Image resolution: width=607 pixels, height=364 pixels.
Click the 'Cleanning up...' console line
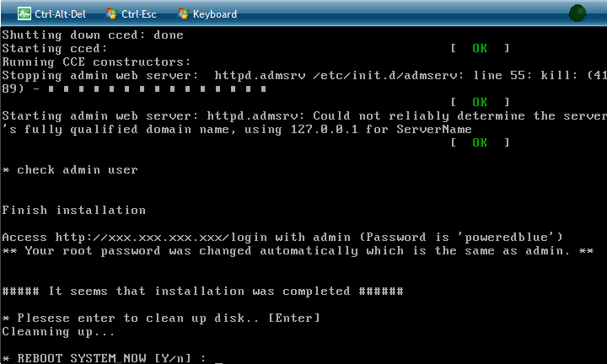pos(58,332)
